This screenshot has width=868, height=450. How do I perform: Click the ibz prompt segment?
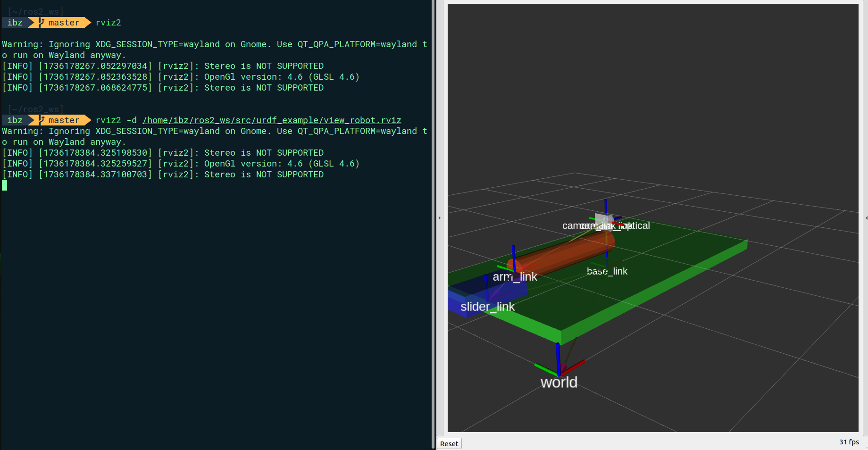14,22
